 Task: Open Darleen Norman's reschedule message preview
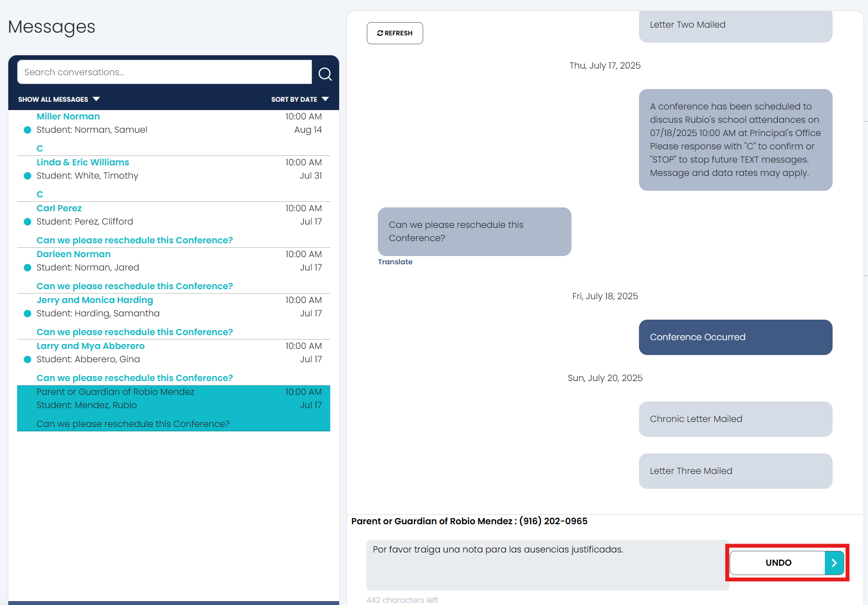tap(134, 286)
